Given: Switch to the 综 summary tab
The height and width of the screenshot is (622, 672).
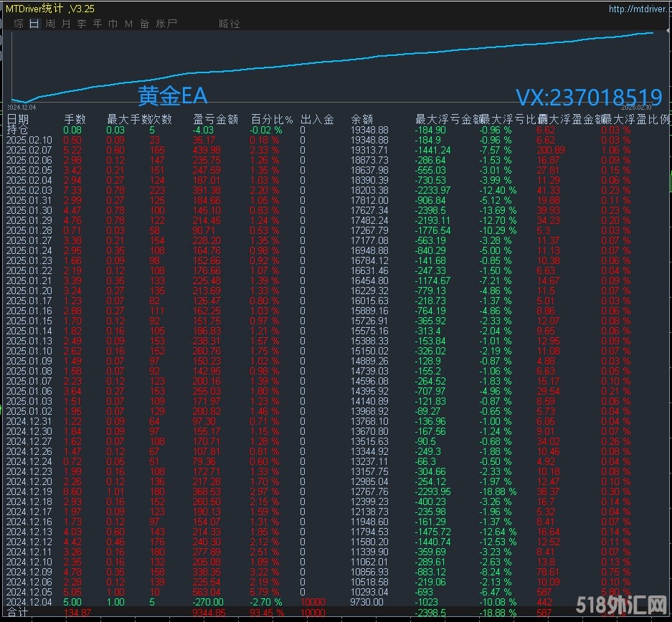Looking at the screenshot, I should pyautogui.click(x=19, y=24).
